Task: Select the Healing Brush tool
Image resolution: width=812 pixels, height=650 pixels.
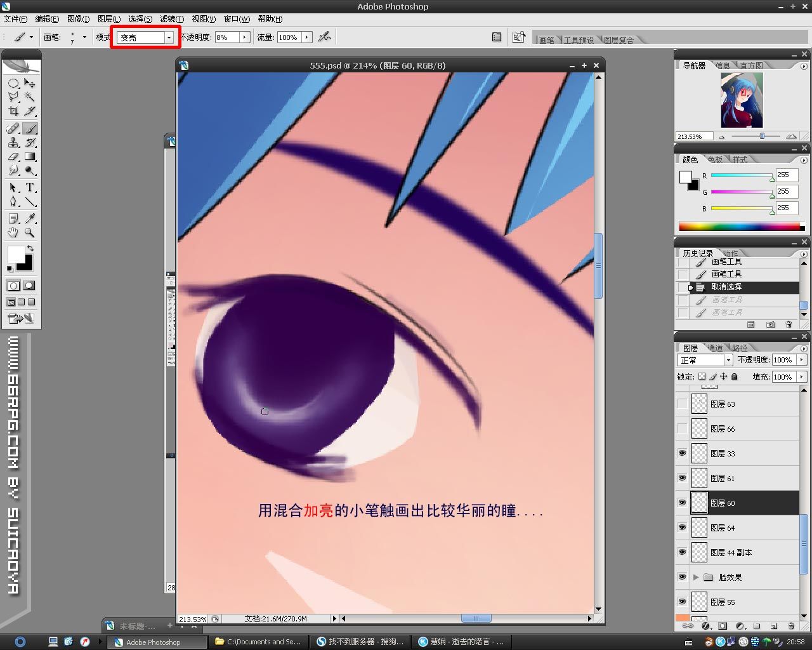Action: point(13,128)
